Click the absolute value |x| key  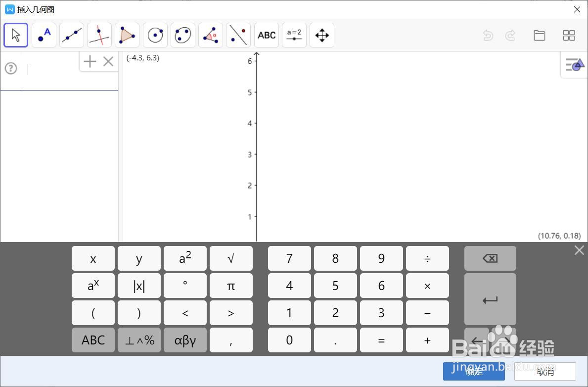[139, 286]
